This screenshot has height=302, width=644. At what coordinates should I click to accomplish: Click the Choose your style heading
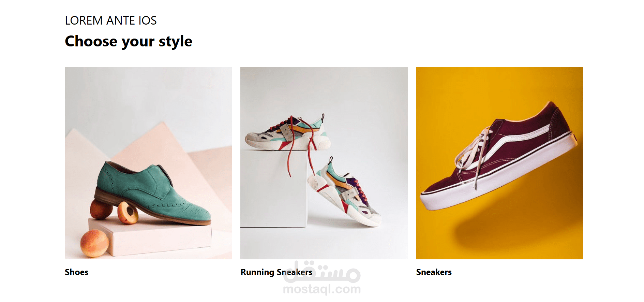129,42
